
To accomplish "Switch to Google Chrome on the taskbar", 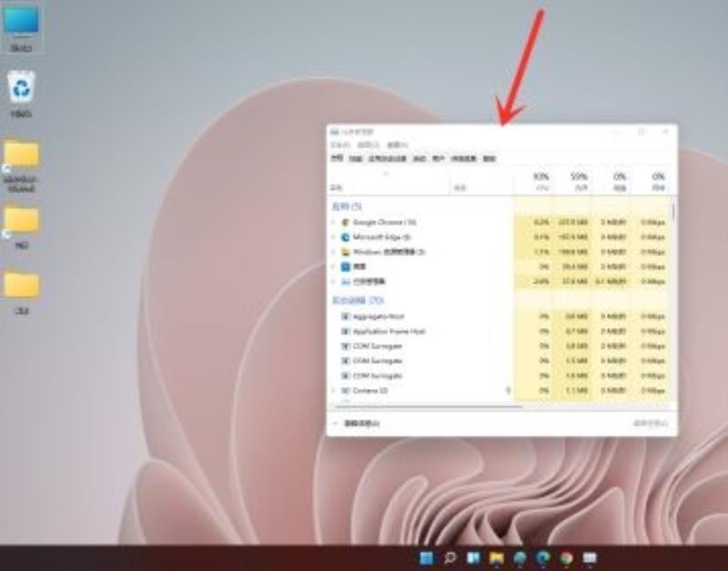I will [x=566, y=557].
